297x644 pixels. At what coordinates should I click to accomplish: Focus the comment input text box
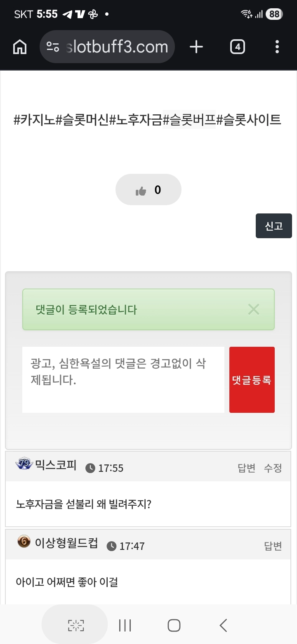123,379
